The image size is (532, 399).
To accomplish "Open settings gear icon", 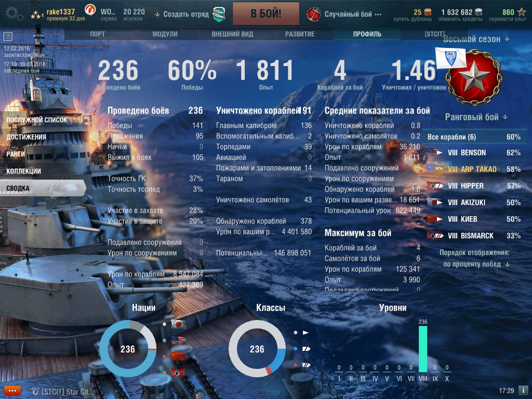I will tap(14, 13).
